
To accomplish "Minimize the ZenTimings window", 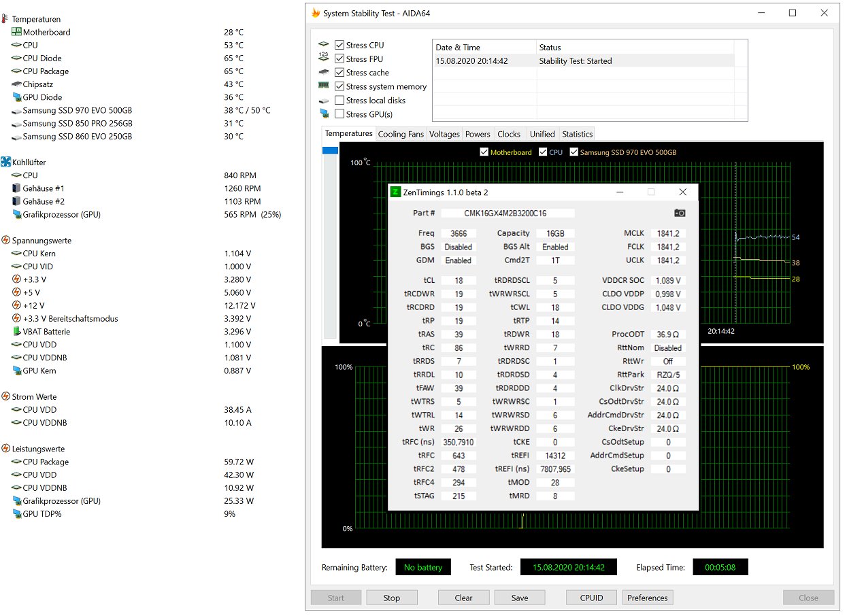I will 620,192.
